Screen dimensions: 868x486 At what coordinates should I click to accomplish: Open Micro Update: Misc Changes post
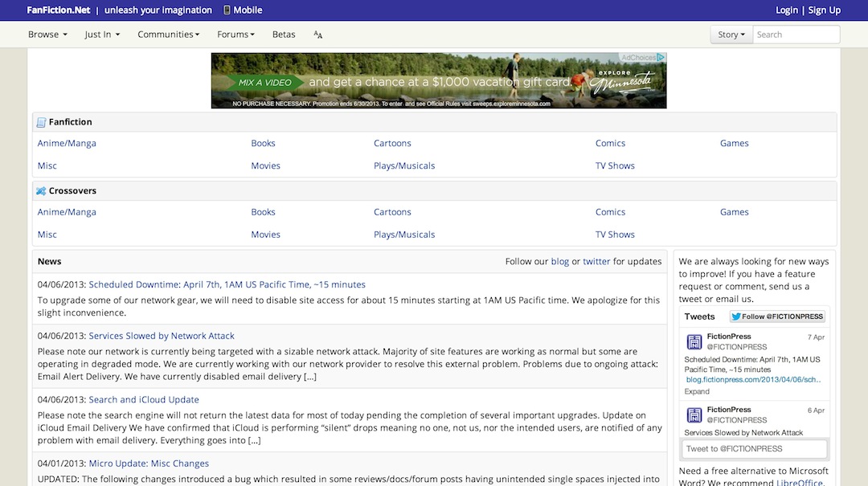[x=149, y=464]
